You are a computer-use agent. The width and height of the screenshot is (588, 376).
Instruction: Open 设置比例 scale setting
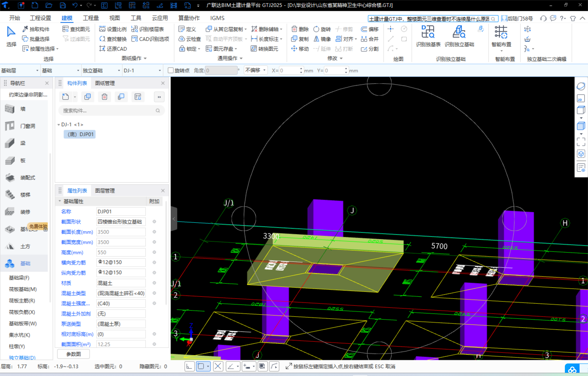coord(113,29)
